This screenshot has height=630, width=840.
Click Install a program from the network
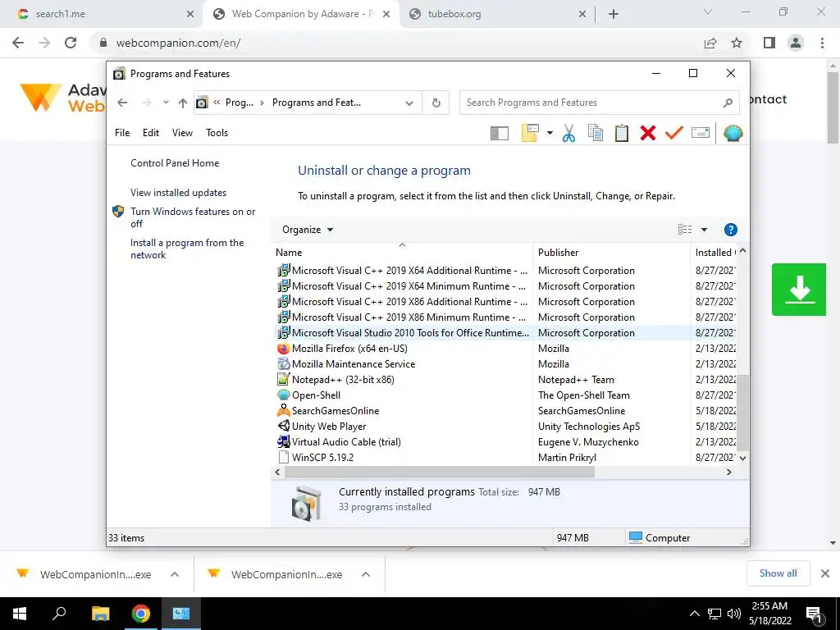[x=187, y=249]
